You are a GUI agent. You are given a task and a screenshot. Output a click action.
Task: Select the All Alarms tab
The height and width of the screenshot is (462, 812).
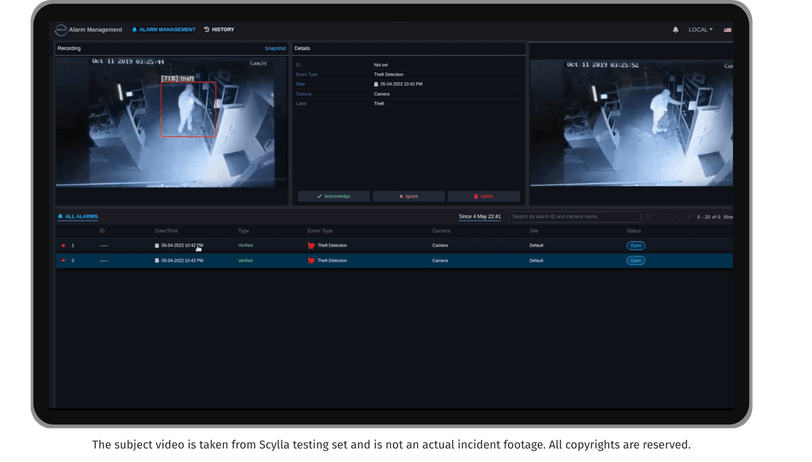78,216
